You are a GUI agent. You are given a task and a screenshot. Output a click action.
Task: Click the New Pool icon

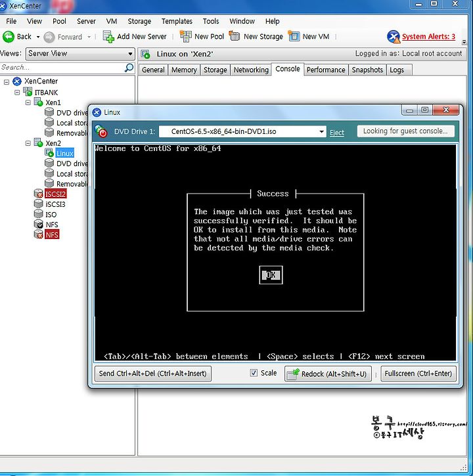(185, 36)
